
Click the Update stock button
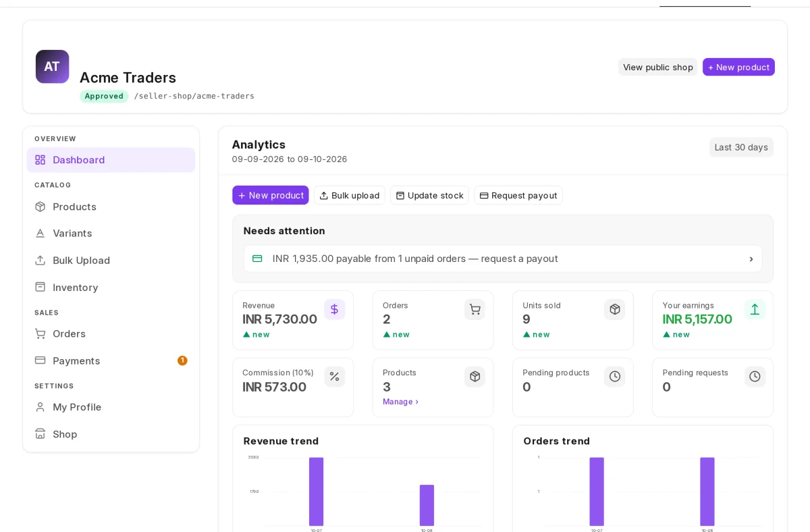point(429,195)
